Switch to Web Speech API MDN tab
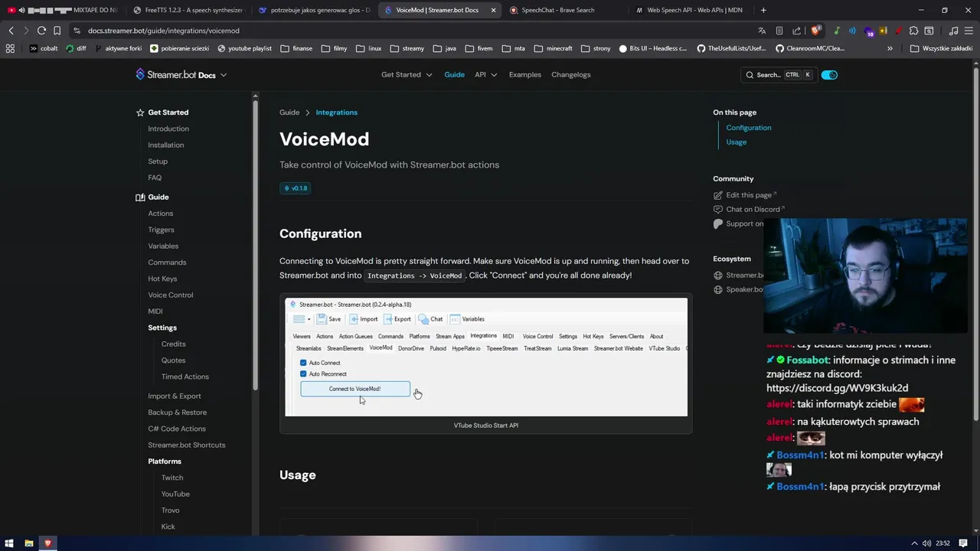 point(689,10)
